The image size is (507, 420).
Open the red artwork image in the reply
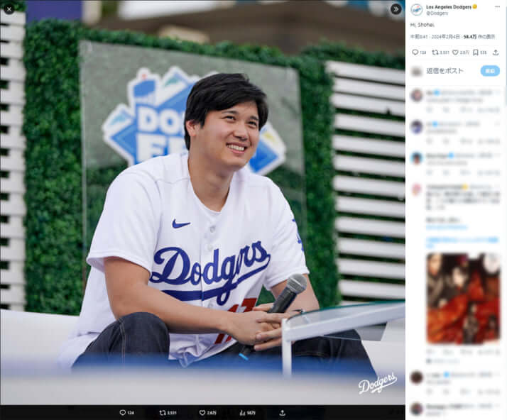(x=463, y=297)
